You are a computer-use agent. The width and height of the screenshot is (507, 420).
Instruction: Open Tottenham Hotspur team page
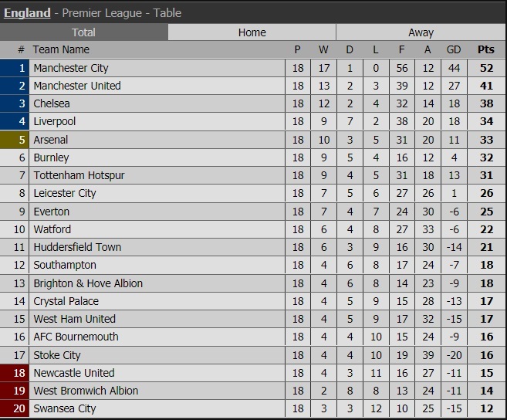click(x=79, y=175)
